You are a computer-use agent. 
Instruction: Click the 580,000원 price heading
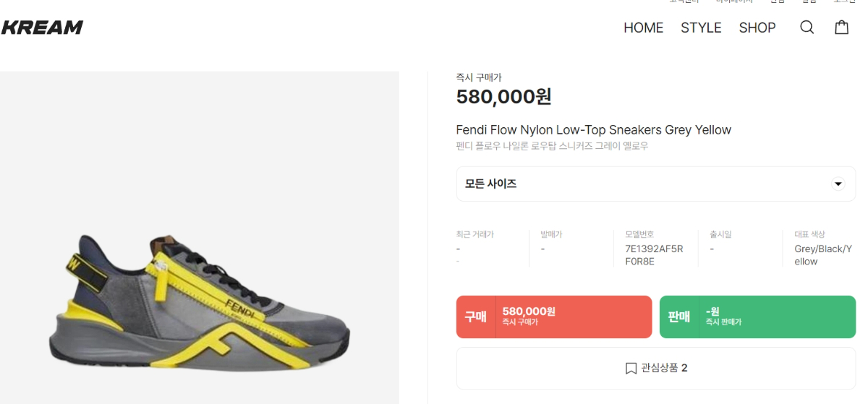point(503,96)
